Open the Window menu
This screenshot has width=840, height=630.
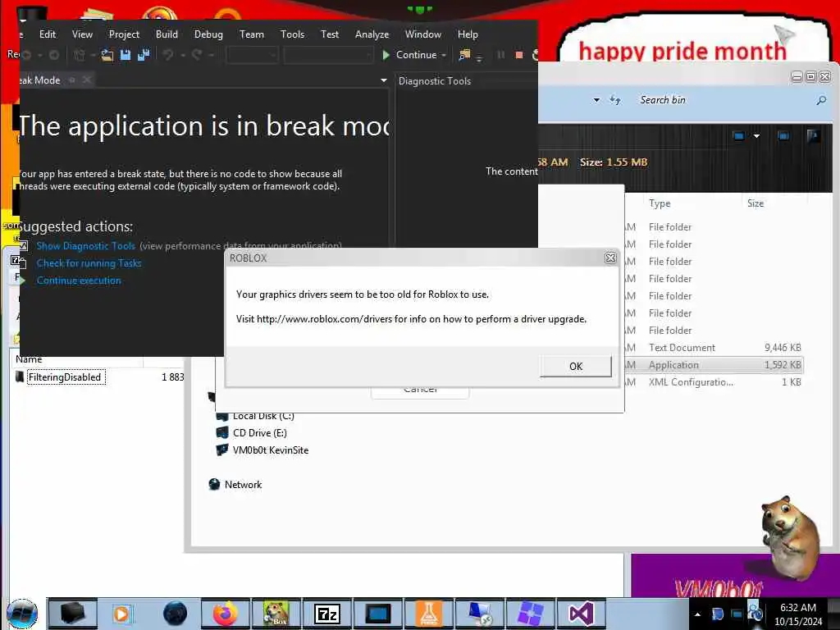click(x=422, y=34)
